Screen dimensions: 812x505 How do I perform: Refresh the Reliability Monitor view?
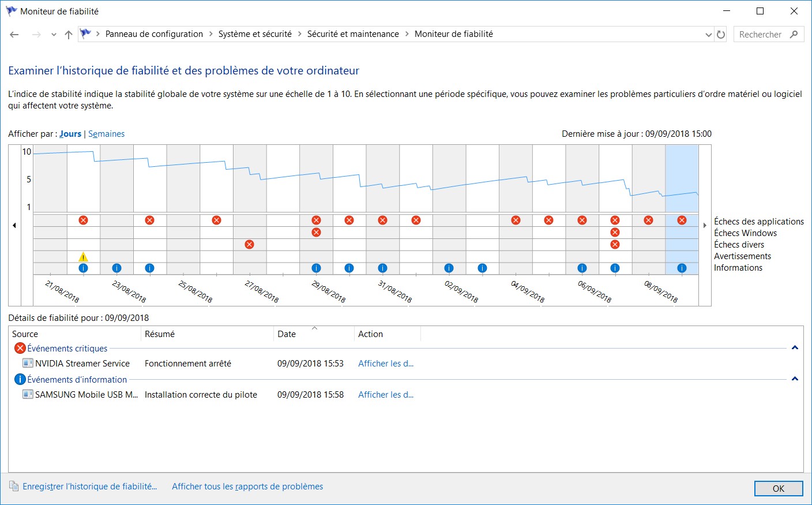coord(721,35)
